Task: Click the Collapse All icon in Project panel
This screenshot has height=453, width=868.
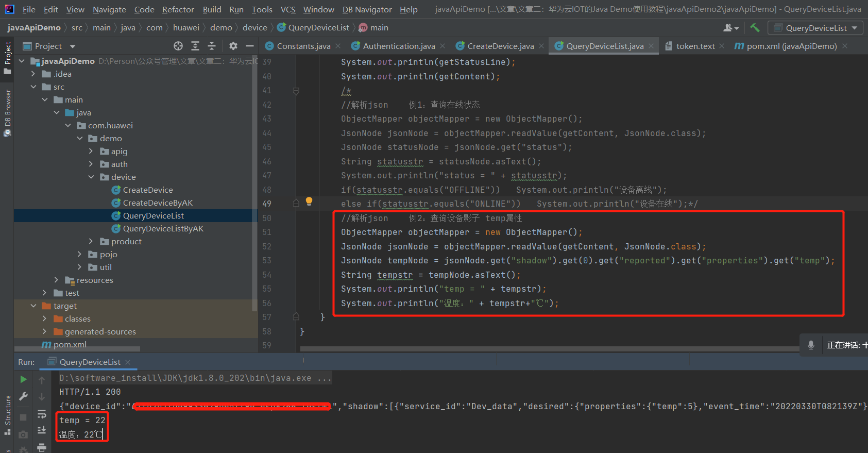Action: tap(212, 46)
